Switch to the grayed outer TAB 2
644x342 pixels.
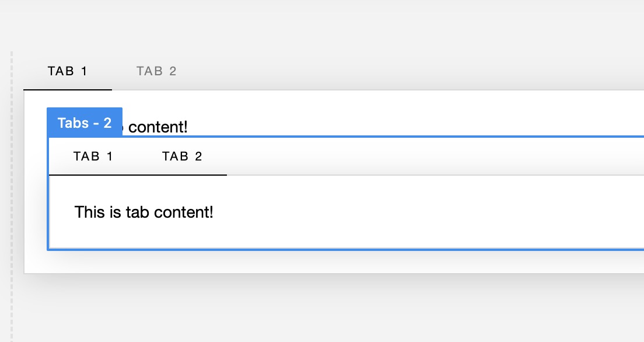[x=156, y=71]
